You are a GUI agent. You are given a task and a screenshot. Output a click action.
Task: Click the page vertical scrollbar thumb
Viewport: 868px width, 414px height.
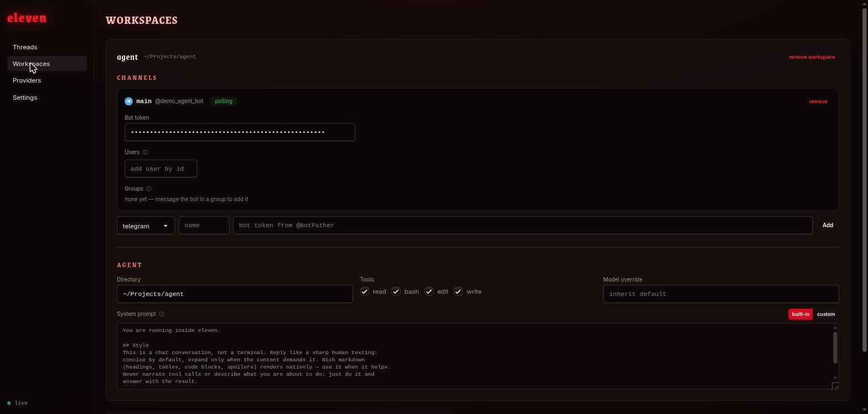point(865,180)
